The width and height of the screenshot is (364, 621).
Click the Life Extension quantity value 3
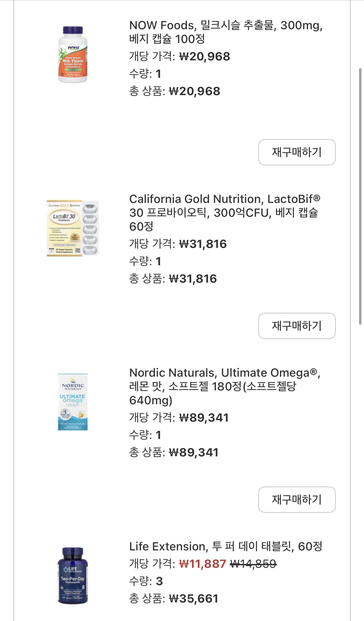159,581
